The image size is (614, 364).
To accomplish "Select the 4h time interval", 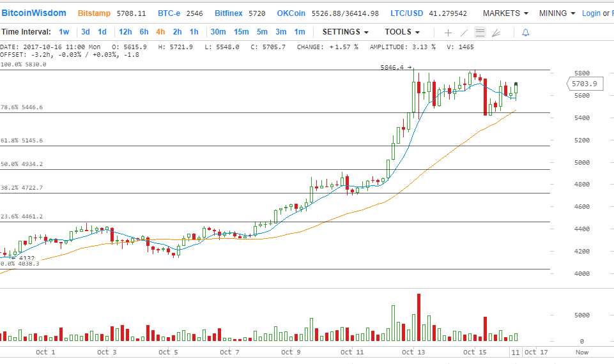I will (160, 32).
